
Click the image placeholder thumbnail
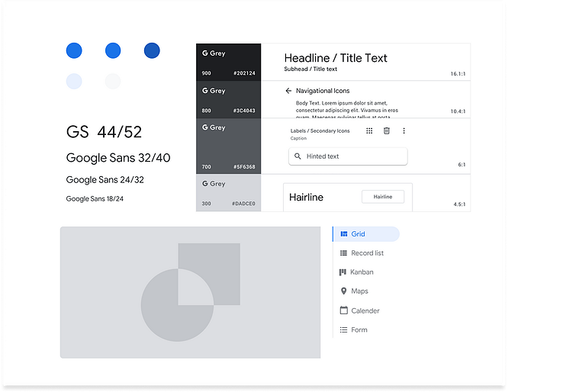tap(190, 292)
